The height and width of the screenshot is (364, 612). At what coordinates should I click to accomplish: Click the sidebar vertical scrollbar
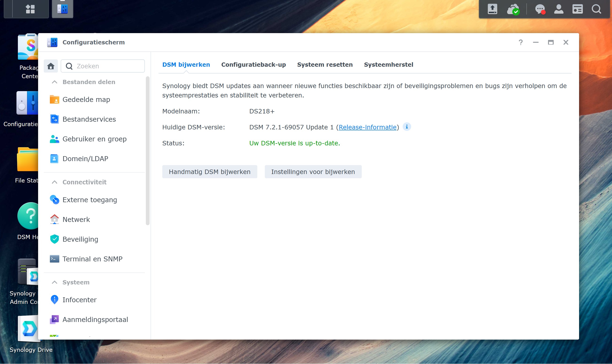(x=148, y=151)
